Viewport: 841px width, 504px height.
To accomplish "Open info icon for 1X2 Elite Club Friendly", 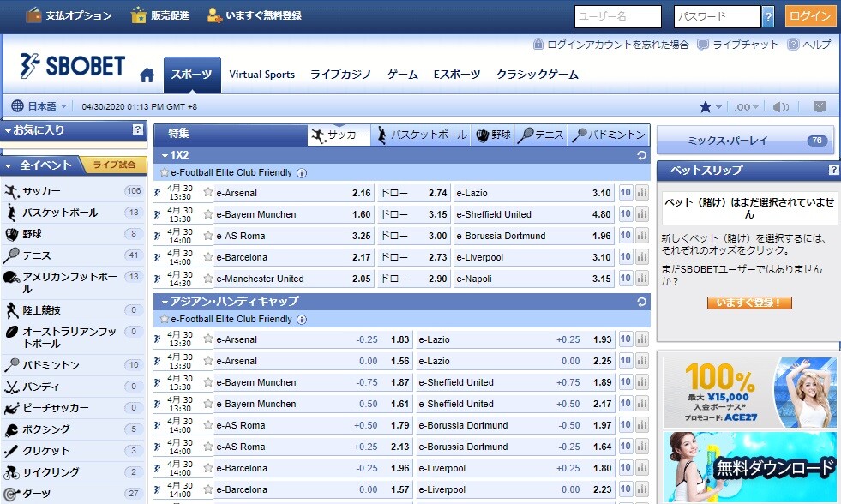I will [302, 172].
